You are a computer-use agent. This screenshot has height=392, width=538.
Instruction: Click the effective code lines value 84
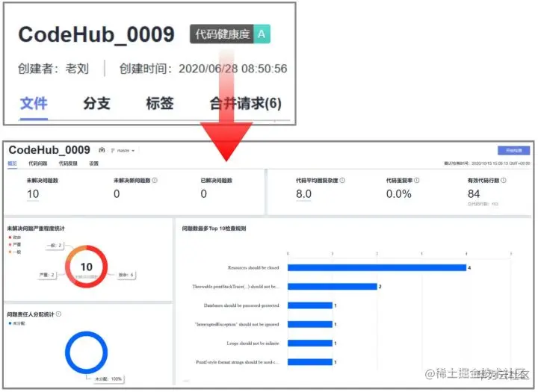[474, 194]
